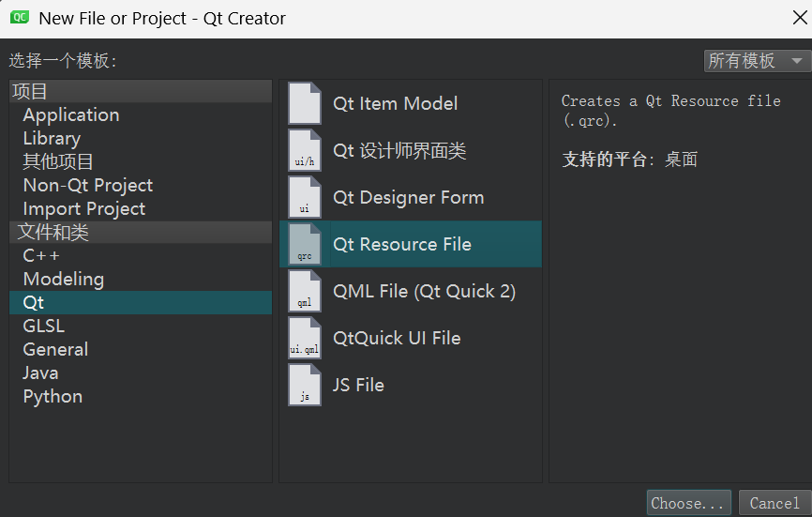Click the 文件和类 section header
Screen dimensions: 812x517
(141, 232)
